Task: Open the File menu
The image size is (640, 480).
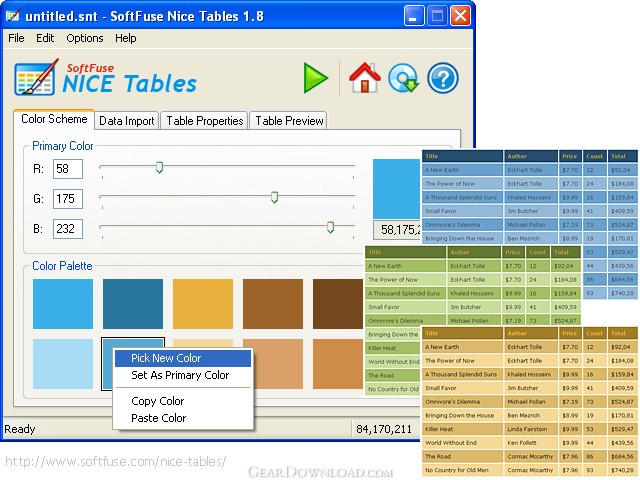Action: point(16,38)
